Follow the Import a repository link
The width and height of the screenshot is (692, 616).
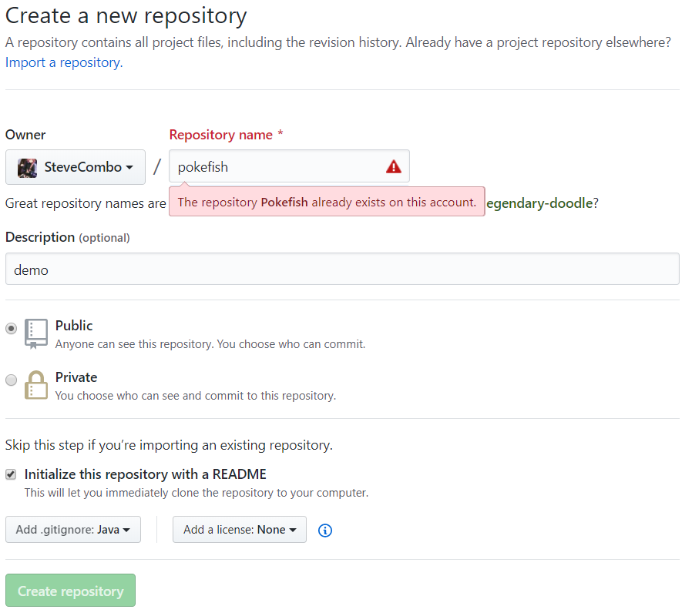[62, 62]
